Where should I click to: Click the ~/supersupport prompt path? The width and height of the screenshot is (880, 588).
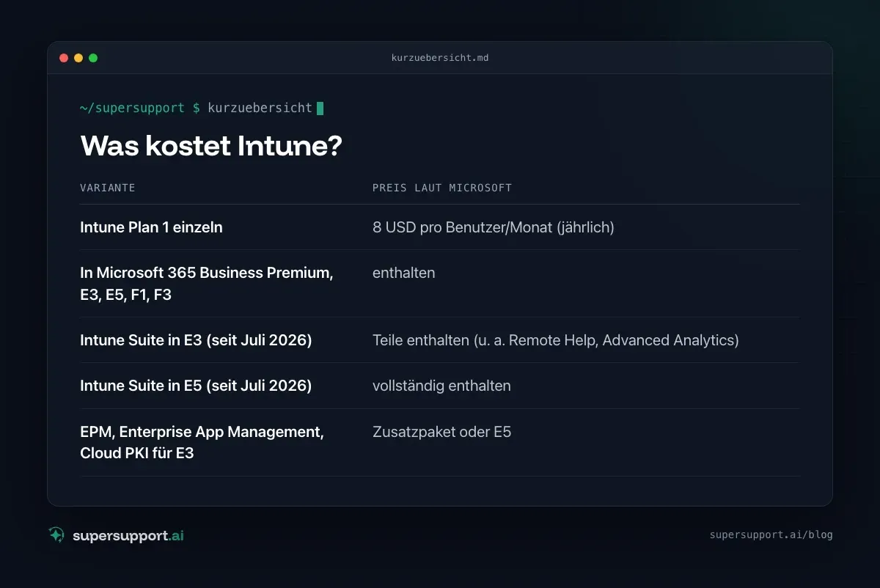[x=133, y=108]
